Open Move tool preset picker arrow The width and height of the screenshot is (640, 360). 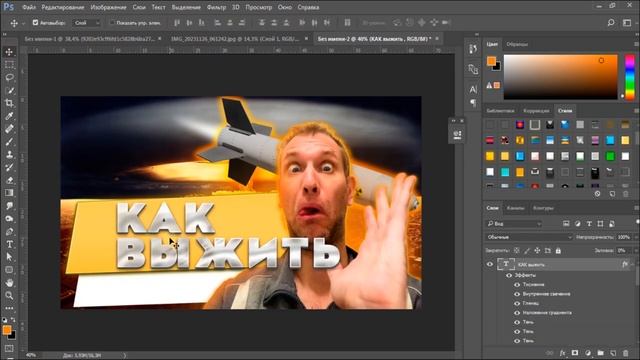pyautogui.click(x=23, y=23)
